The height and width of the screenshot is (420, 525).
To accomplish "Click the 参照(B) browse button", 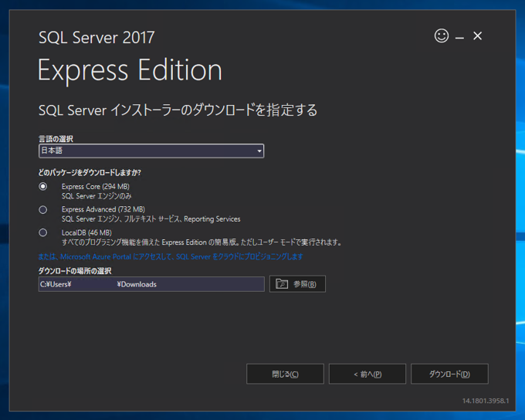I will click(x=297, y=284).
